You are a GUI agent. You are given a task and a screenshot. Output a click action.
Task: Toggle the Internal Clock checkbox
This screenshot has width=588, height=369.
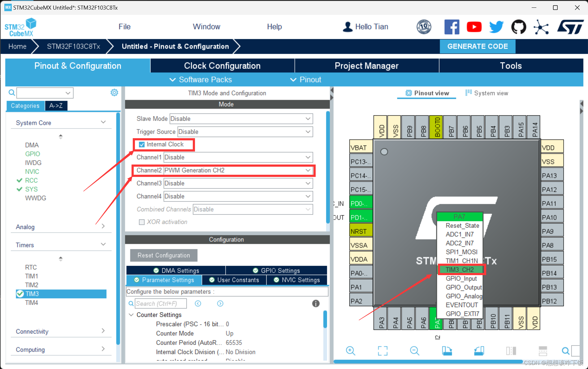point(142,145)
